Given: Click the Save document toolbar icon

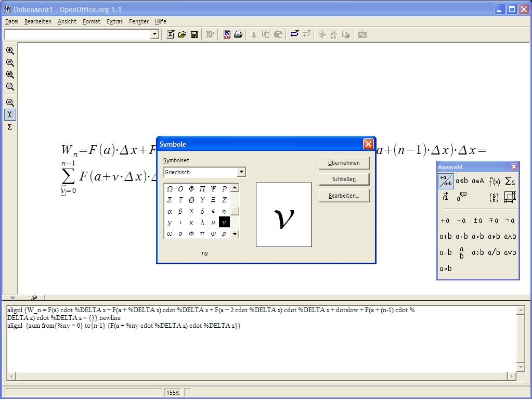Looking at the screenshot, I should click(x=194, y=34).
